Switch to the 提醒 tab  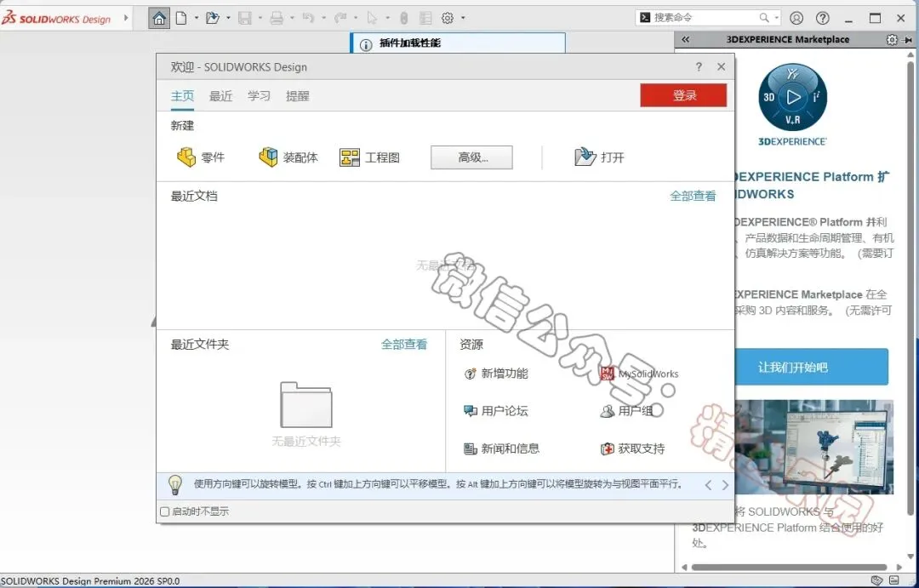tap(297, 96)
